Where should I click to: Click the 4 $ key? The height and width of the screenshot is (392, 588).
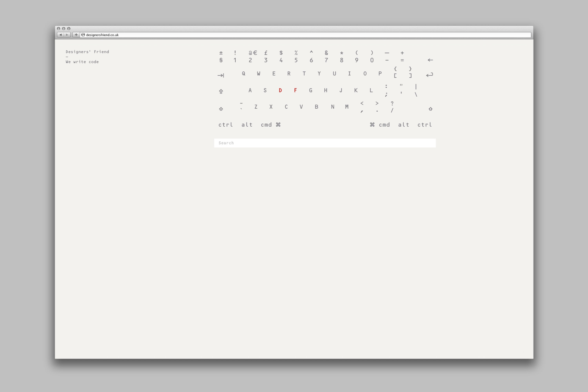pos(281,56)
